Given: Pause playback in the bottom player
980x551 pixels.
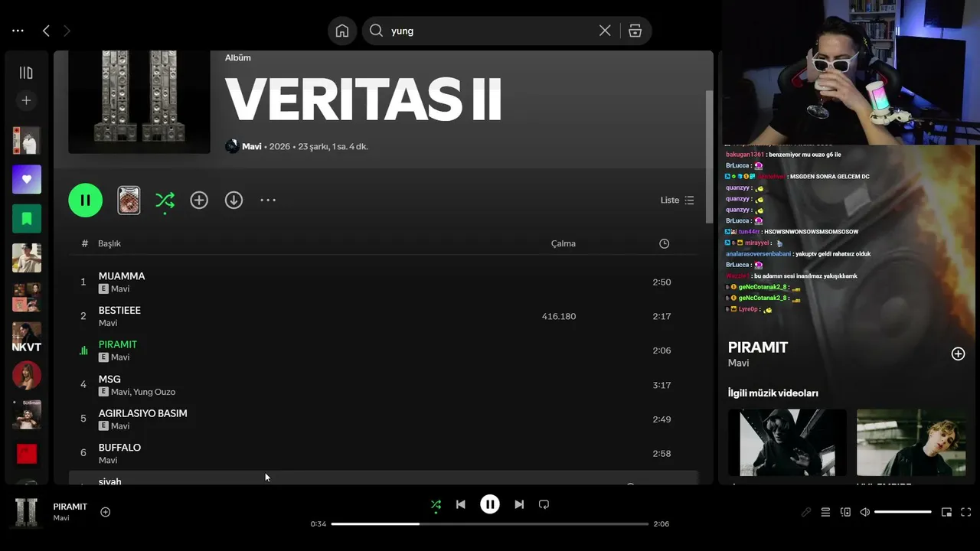Looking at the screenshot, I should (x=490, y=504).
